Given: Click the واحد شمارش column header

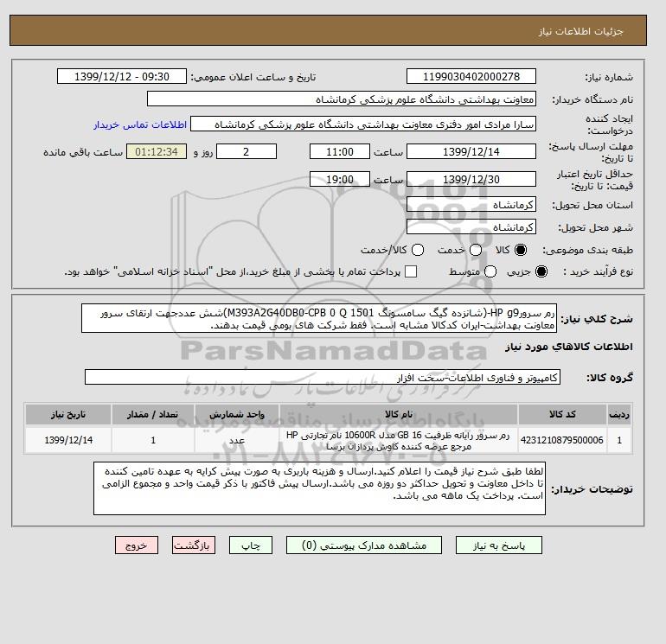Looking at the screenshot, I should pyautogui.click(x=237, y=414).
